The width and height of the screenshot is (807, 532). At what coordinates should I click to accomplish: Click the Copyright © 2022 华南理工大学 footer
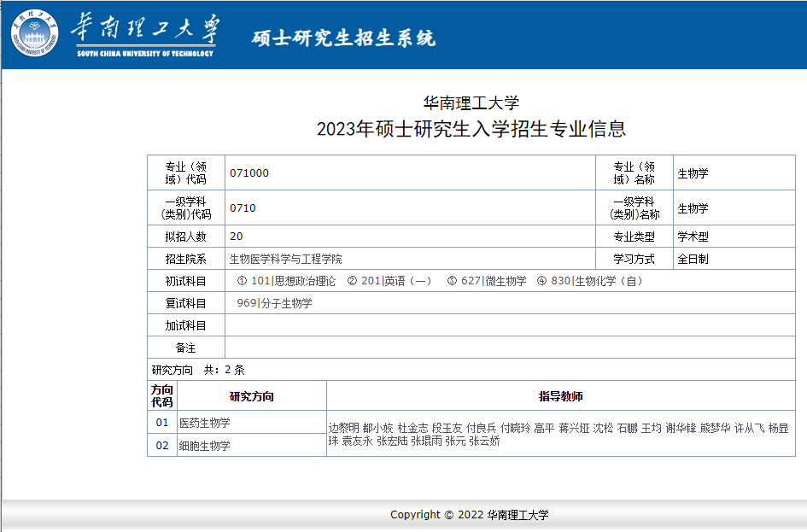[x=470, y=515]
